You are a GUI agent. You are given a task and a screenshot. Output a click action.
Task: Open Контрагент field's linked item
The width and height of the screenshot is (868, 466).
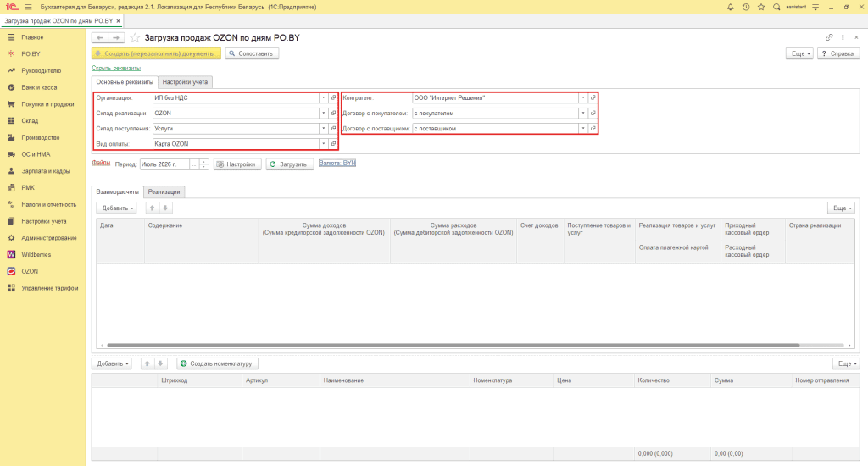pyautogui.click(x=593, y=98)
